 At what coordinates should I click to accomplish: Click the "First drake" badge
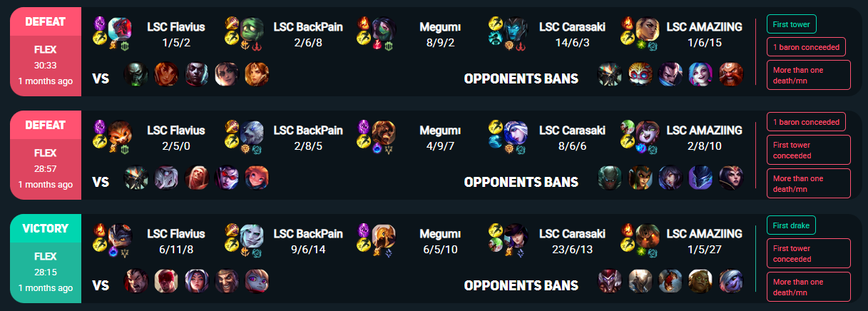(791, 225)
